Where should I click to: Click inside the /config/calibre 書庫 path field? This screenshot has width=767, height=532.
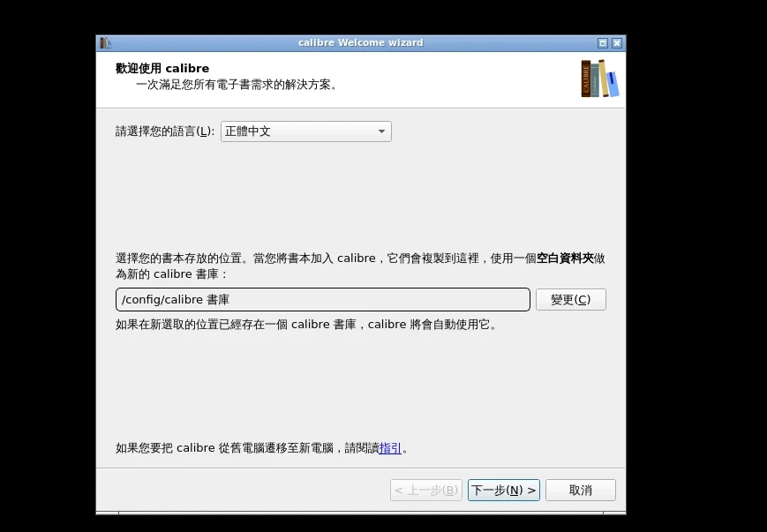pyautogui.click(x=323, y=299)
